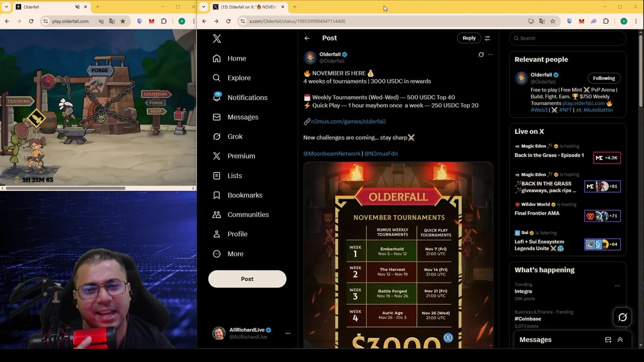Open the n3mus.com/games/olderfall link
644x362 pixels.
click(348, 121)
